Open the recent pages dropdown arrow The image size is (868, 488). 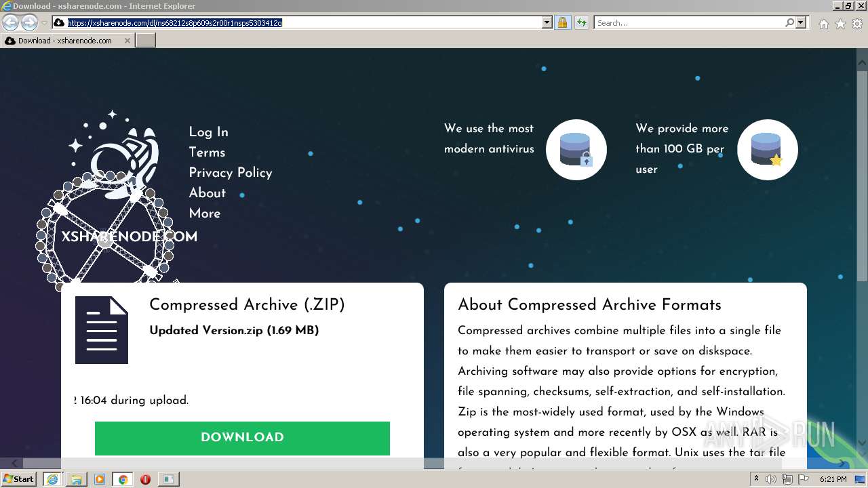[x=44, y=23]
